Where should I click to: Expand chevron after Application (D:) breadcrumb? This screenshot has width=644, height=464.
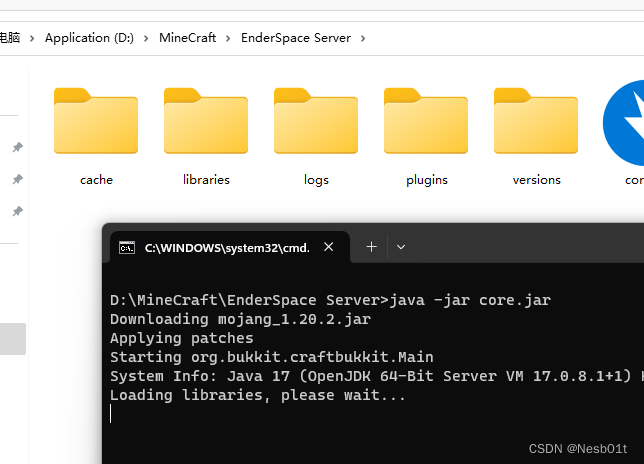pos(146,38)
